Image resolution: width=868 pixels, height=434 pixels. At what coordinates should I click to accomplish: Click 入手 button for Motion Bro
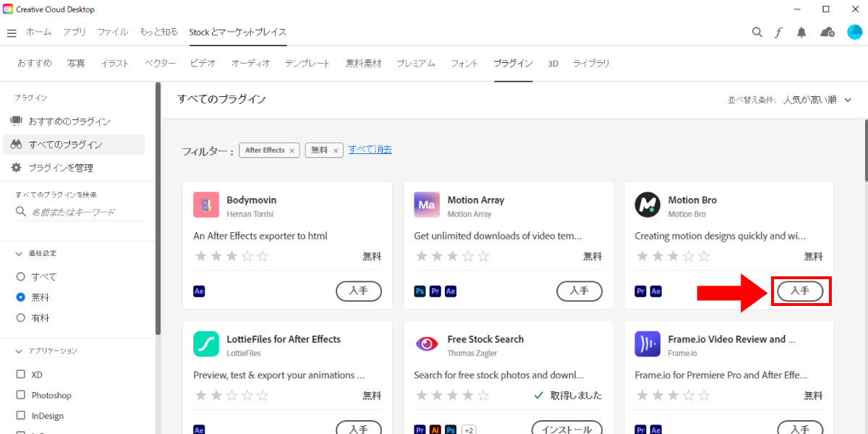[800, 291]
